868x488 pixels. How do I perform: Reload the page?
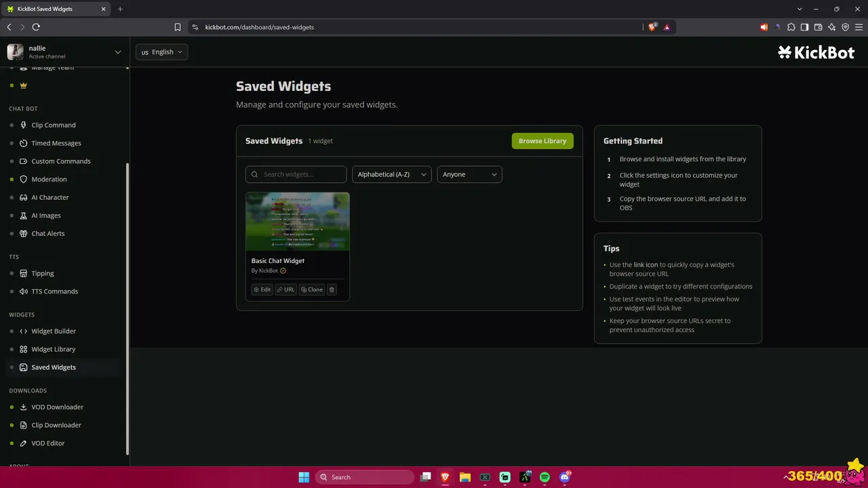pyautogui.click(x=36, y=27)
